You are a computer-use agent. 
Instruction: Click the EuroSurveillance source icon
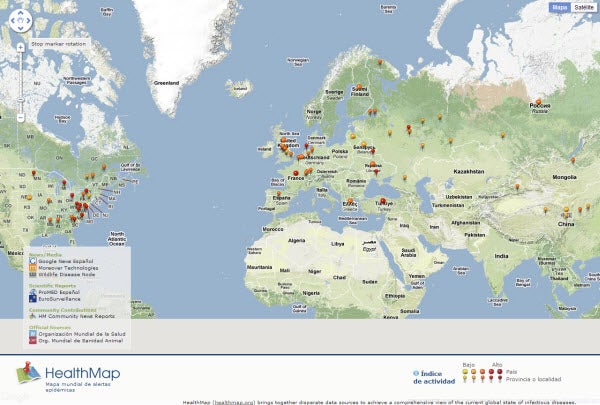[x=33, y=299]
